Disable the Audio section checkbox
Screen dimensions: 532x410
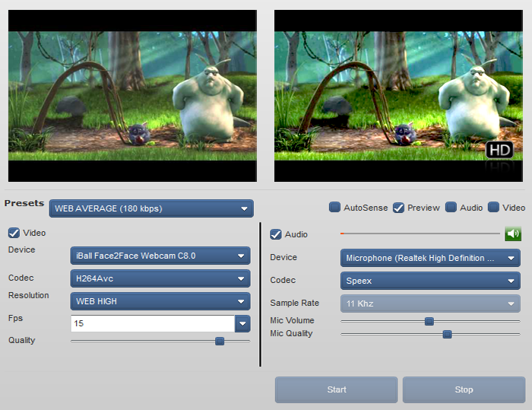275,234
